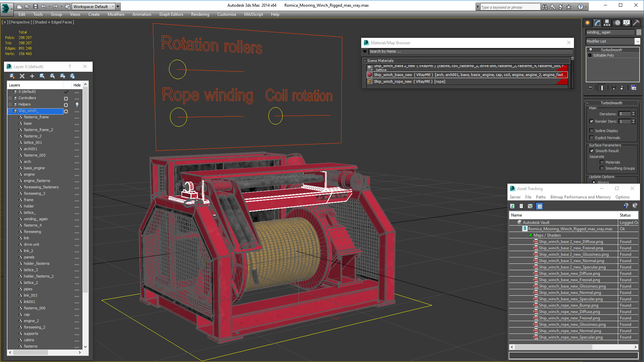Click the Perspective viewport label
This screenshot has width=644, height=362.
20,22
